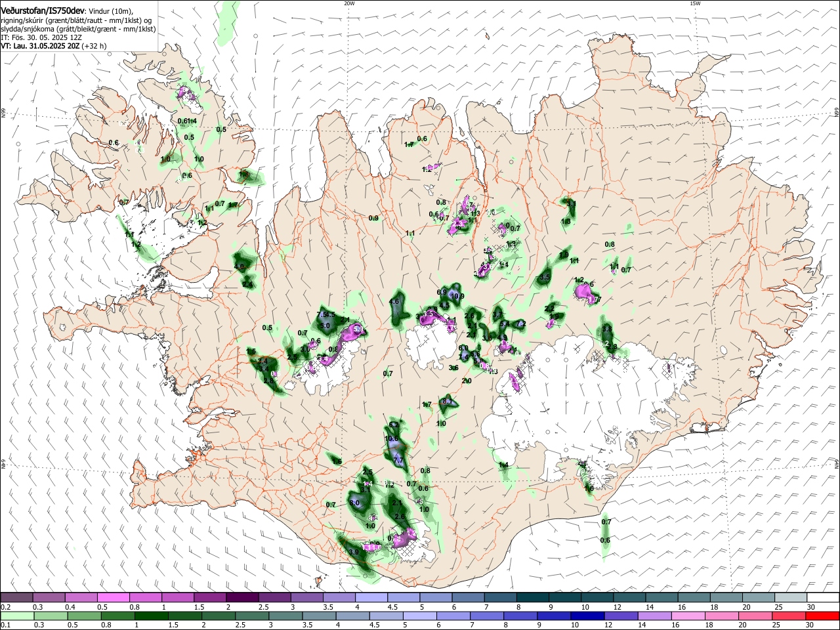840x630 pixels.
Task: Click the bright red 30+ swatch in lower scale
Action: [824, 616]
